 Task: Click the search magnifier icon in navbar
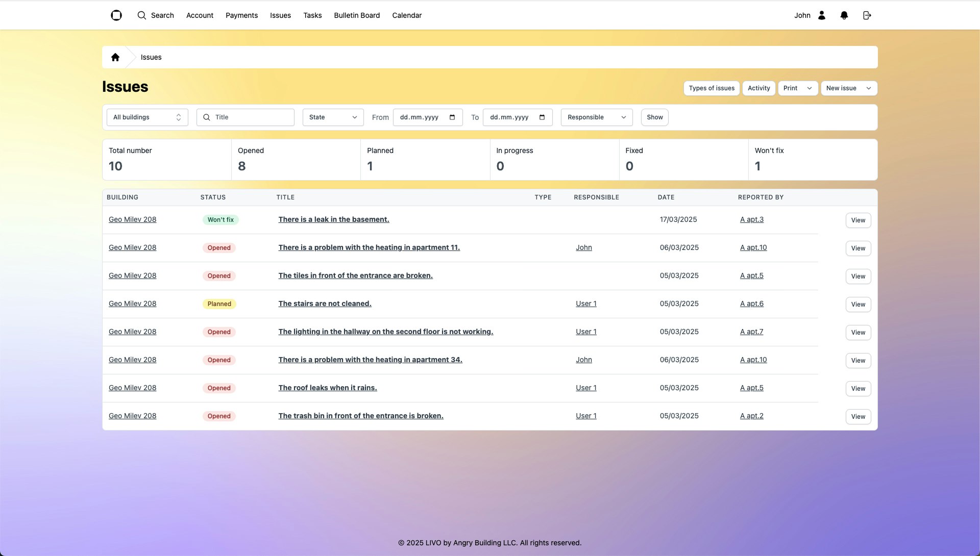(142, 15)
